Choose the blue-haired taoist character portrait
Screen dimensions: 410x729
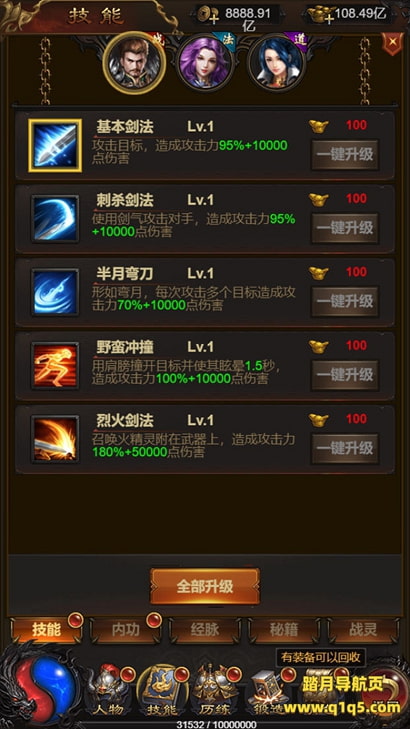click(x=276, y=63)
